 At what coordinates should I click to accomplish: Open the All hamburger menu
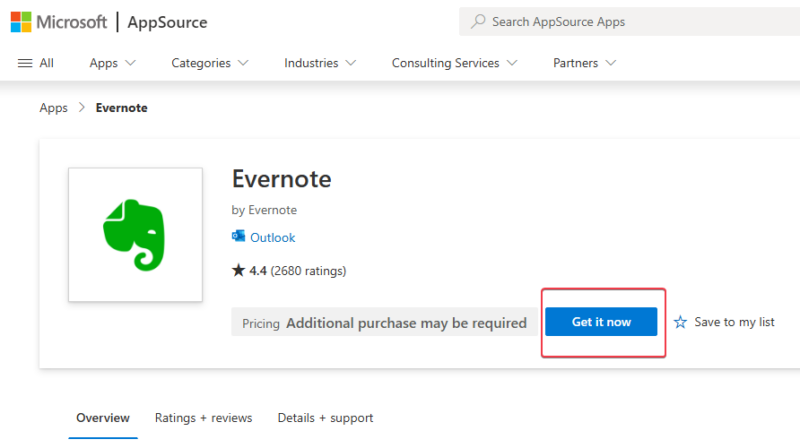(x=35, y=63)
